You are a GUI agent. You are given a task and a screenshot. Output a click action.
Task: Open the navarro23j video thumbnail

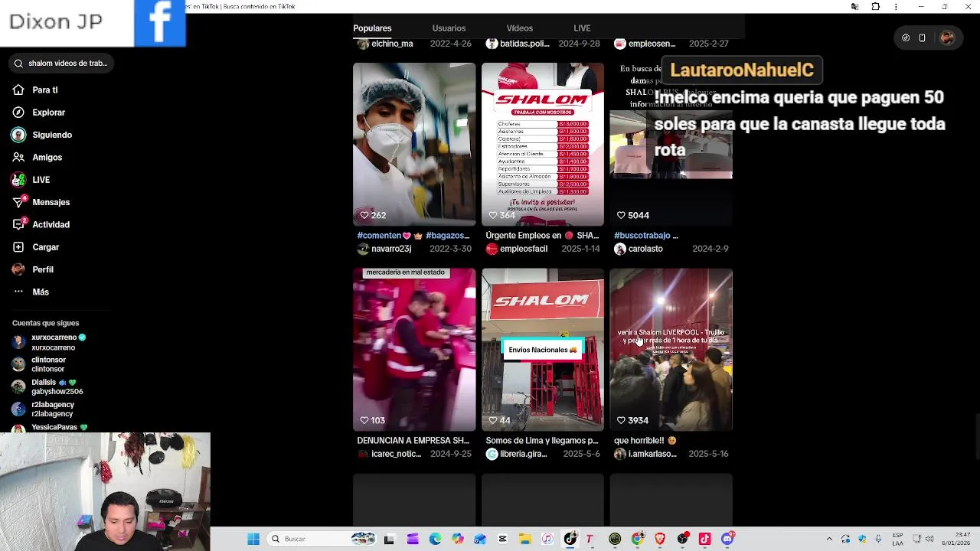coord(414,145)
